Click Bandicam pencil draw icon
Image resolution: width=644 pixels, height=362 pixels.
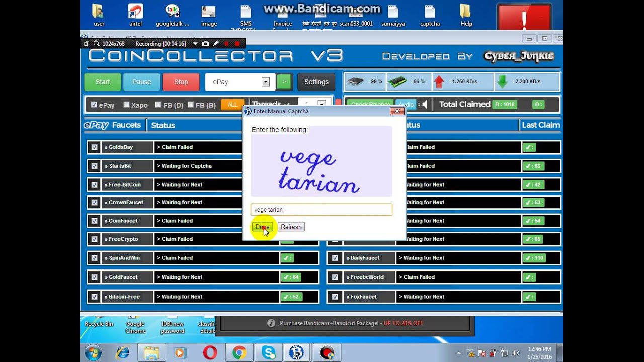tap(216, 44)
